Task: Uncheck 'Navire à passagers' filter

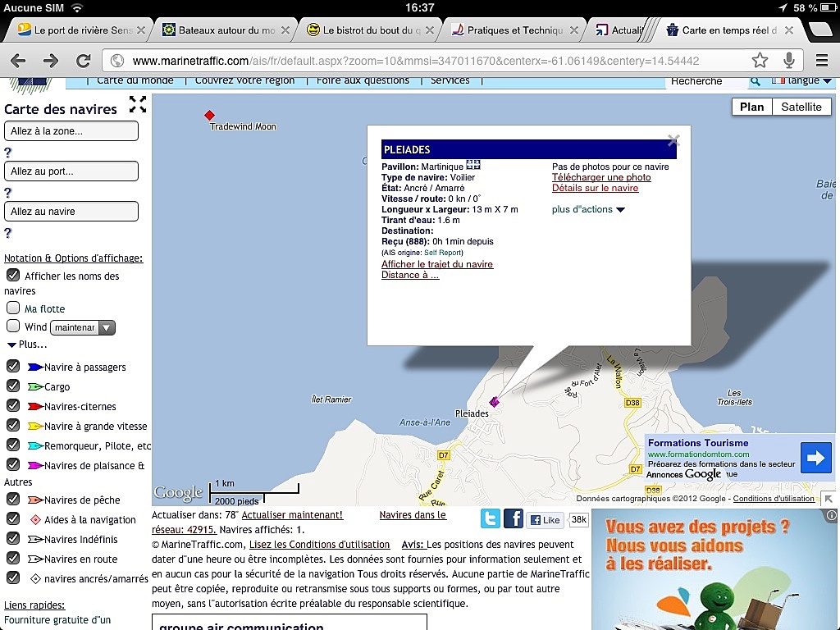Action: (13, 367)
